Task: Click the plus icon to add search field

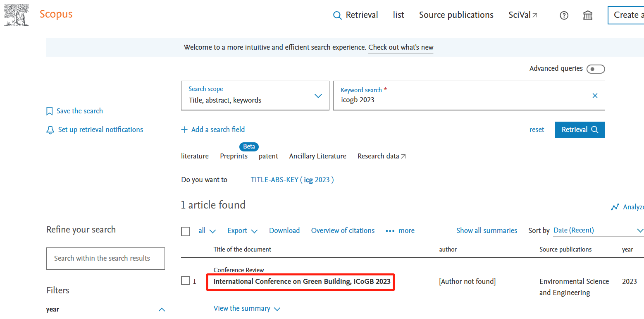Action: point(184,130)
